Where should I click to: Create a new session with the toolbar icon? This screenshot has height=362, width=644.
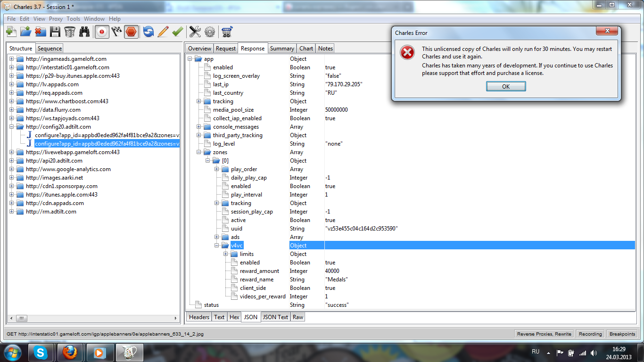(11, 32)
